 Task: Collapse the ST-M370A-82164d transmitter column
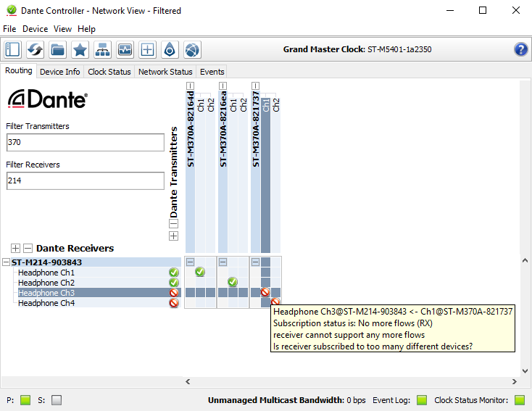190,86
